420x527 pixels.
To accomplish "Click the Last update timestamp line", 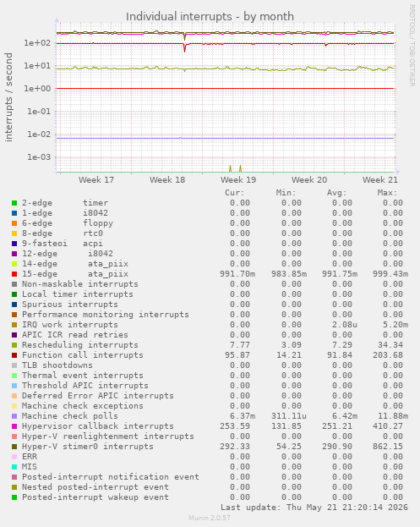I will coord(314,508).
